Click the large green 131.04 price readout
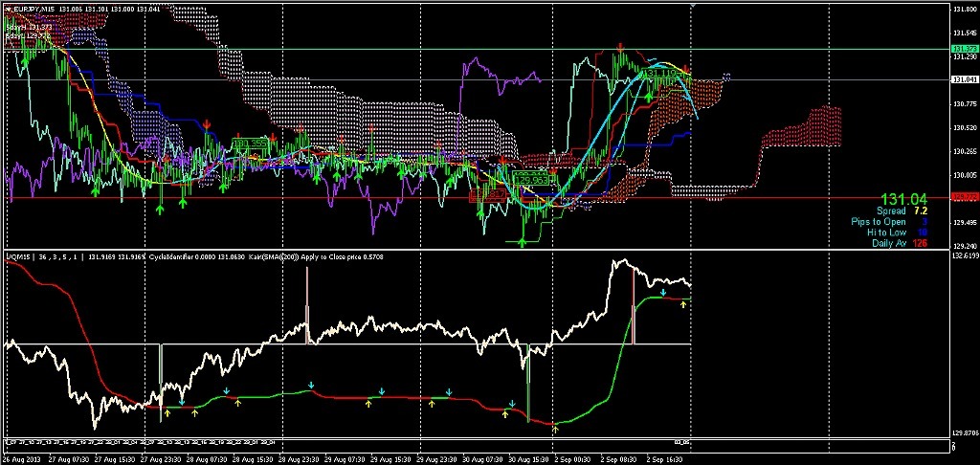This screenshot has height=465, width=980. pos(902,199)
